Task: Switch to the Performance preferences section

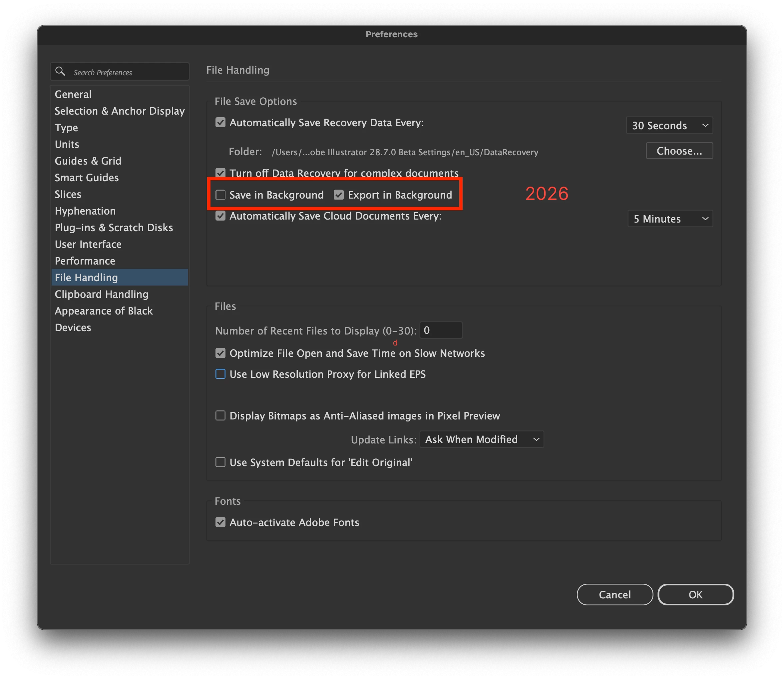Action: (x=85, y=261)
